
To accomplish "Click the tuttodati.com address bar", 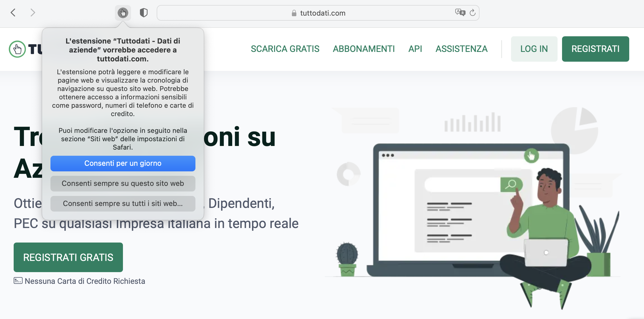I will [x=318, y=13].
